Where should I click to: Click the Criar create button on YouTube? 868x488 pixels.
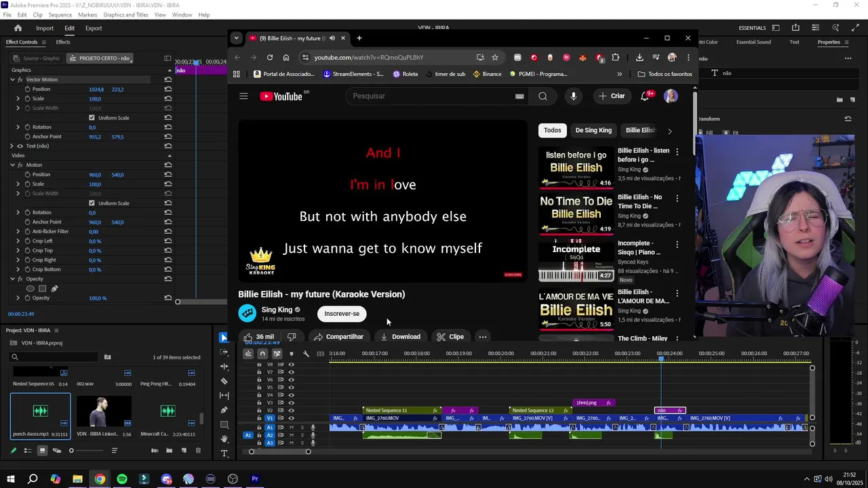pos(611,96)
